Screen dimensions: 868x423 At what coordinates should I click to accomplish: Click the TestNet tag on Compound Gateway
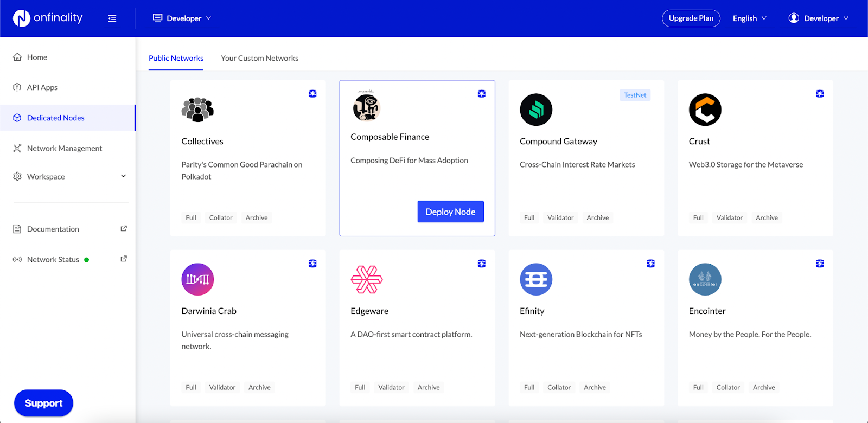click(635, 95)
